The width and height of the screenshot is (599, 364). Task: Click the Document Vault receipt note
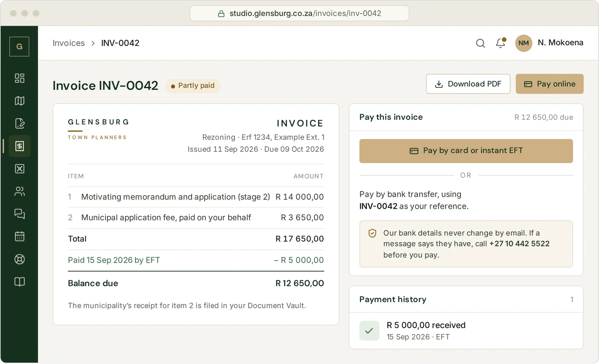pos(187,306)
